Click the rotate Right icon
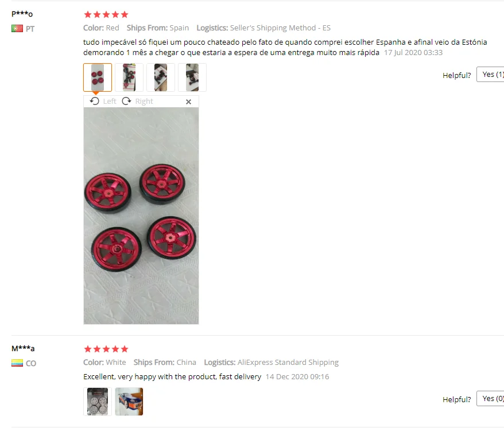The height and width of the screenshot is (428, 504). pyautogui.click(x=126, y=101)
